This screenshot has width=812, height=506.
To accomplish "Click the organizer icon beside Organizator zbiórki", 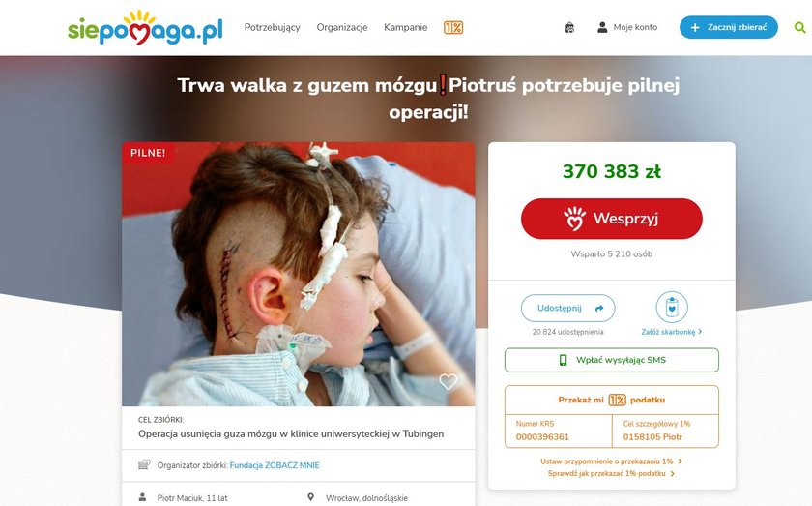I will click(x=144, y=464).
